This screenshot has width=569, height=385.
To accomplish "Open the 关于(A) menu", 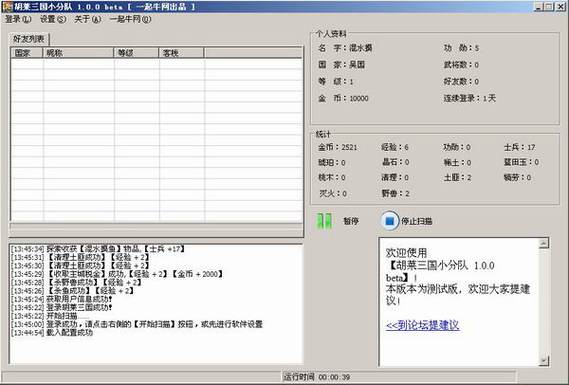I will click(x=87, y=19).
